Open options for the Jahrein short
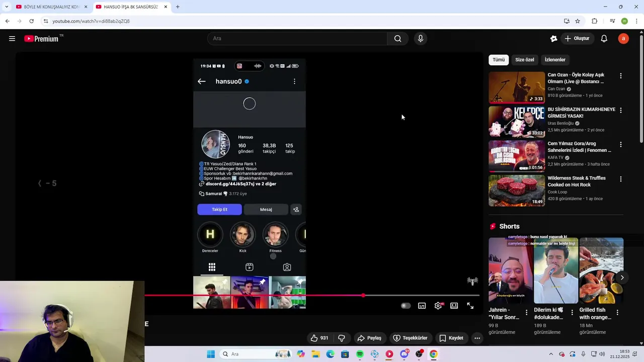This screenshot has height=362, width=644. pos(527,312)
